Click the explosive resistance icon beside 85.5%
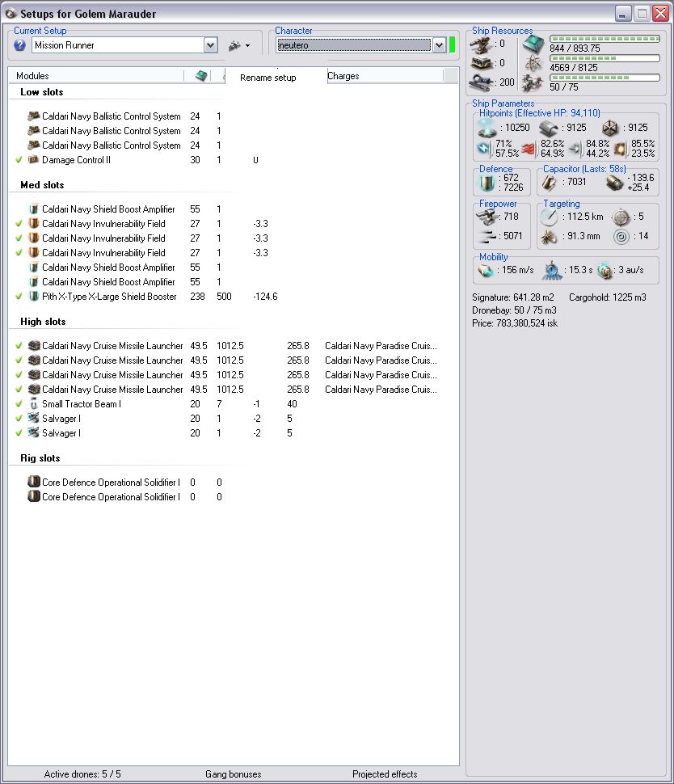 coord(621,149)
